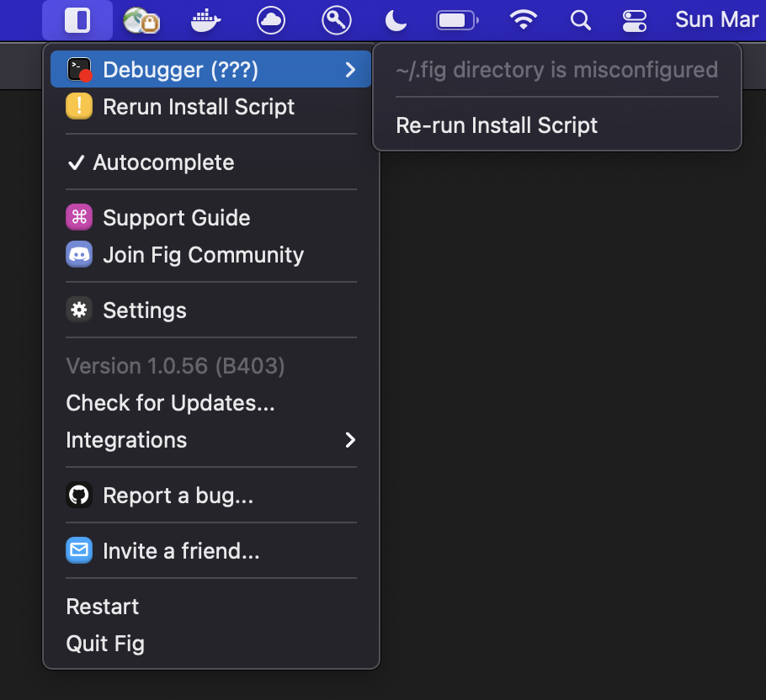The height and width of the screenshot is (700, 766).
Task: Toggle the Autocomplete checkmark option
Action: click(x=152, y=162)
